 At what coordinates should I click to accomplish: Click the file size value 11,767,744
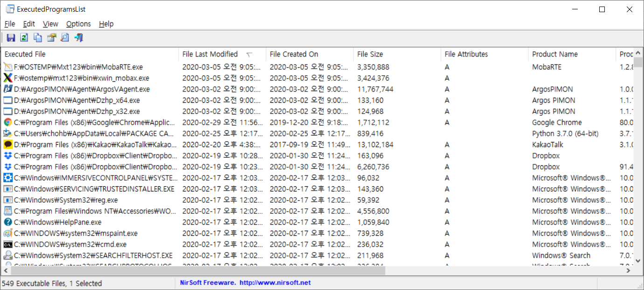[x=375, y=89]
